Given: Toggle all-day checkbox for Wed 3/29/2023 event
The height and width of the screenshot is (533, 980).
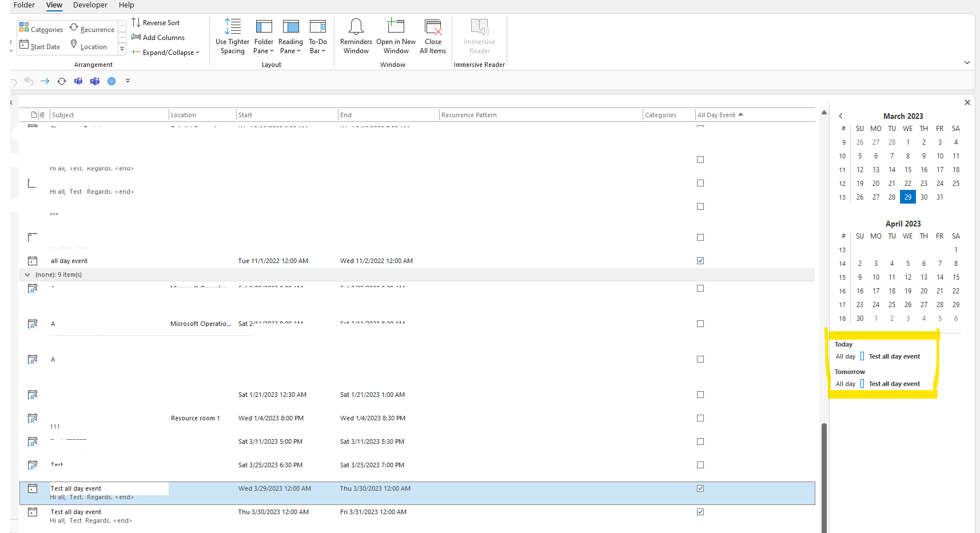Looking at the screenshot, I should [x=700, y=488].
